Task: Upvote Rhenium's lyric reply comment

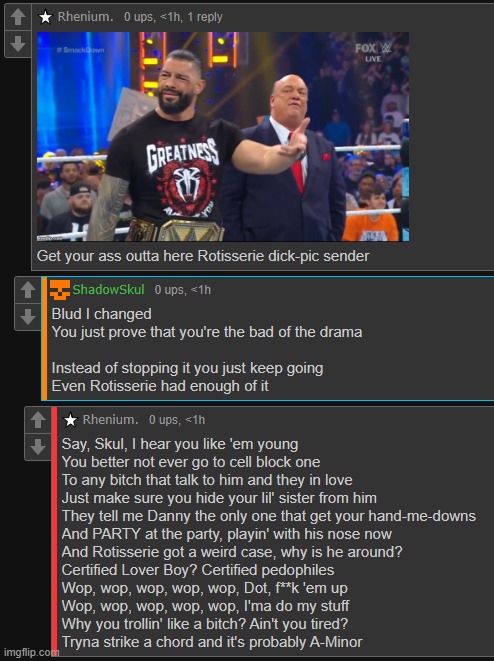Action: coord(38,420)
